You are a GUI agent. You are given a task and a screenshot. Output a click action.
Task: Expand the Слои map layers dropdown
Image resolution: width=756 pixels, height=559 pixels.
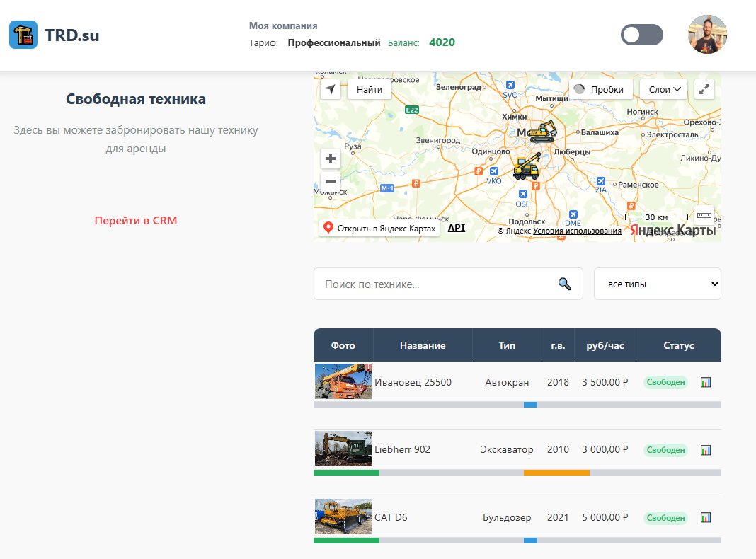pos(663,89)
